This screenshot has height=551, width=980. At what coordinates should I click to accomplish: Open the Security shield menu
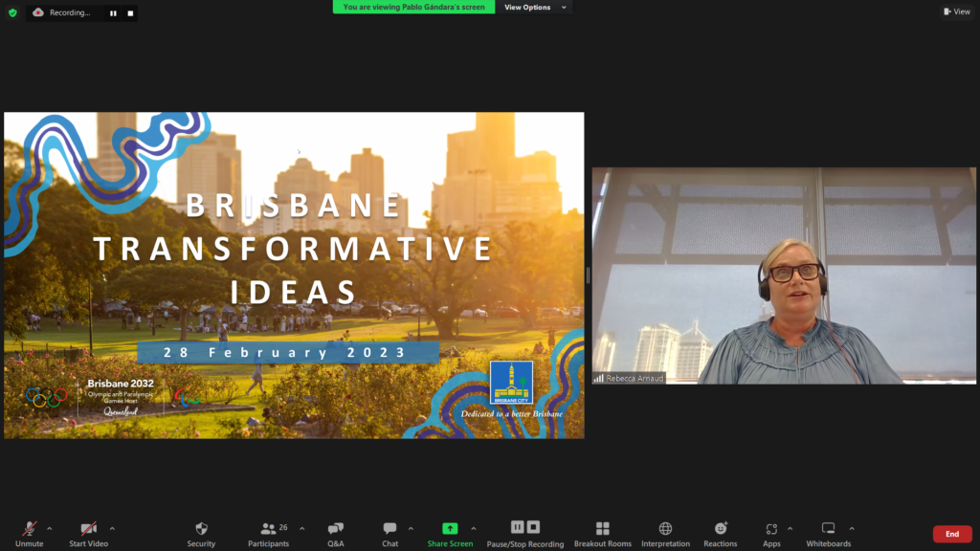[201, 533]
